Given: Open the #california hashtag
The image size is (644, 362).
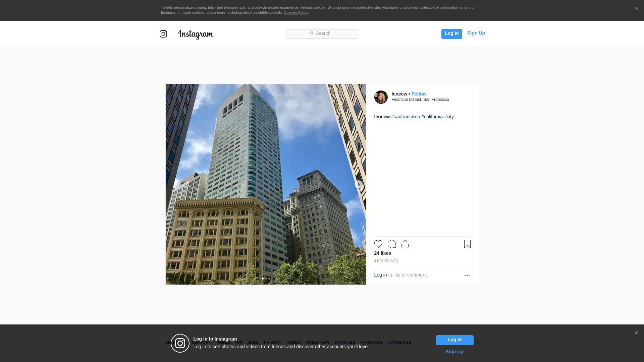Looking at the screenshot, I should (x=432, y=117).
